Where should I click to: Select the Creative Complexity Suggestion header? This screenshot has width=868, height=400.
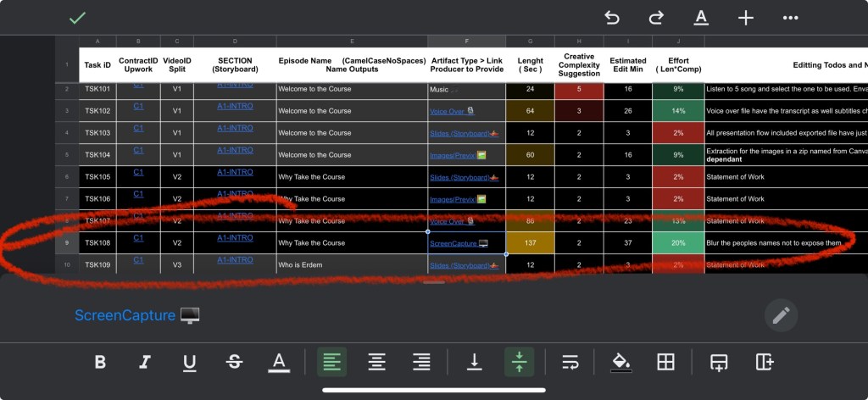[x=579, y=64]
